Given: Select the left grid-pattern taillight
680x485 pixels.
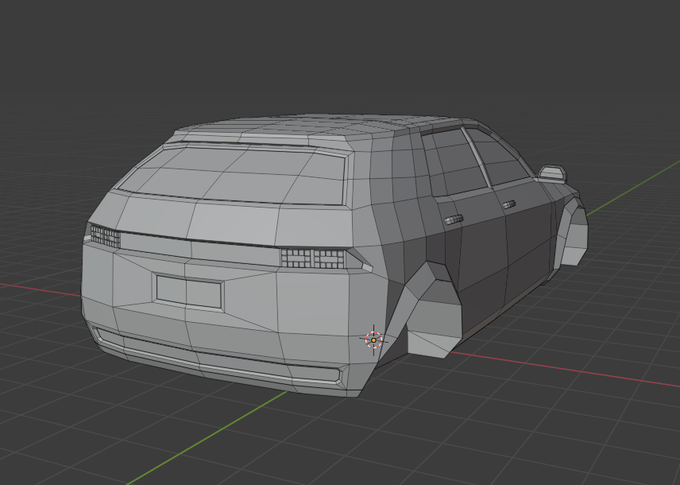Looking at the screenshot, I should (x=105, y=236).
